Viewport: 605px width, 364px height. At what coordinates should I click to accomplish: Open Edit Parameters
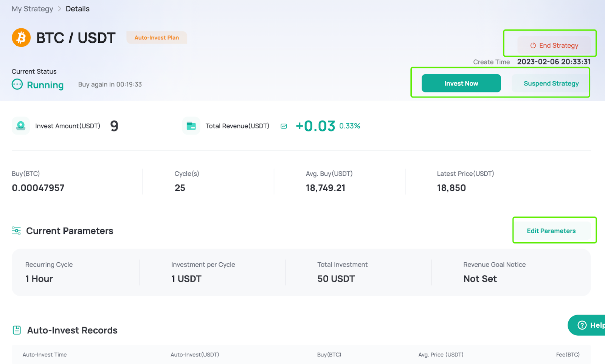pyautogui.click(x=551, y=231)
